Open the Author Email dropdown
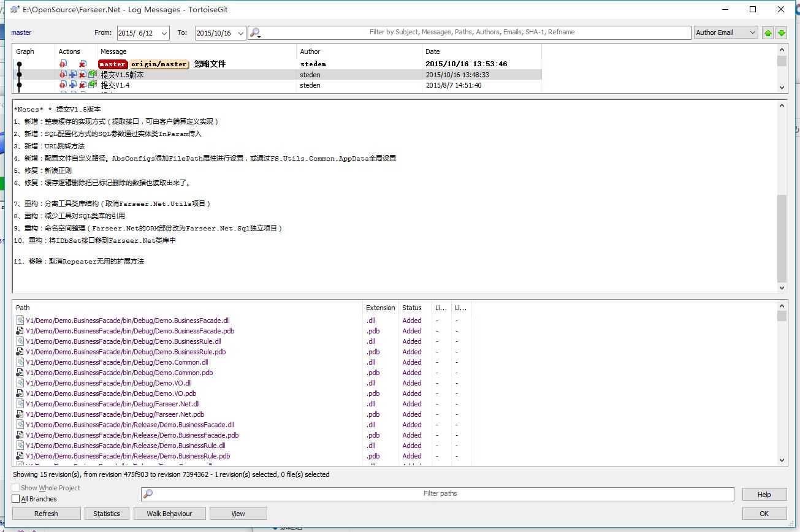The height and width of the screenshot is (532, 800). (726, 32)
